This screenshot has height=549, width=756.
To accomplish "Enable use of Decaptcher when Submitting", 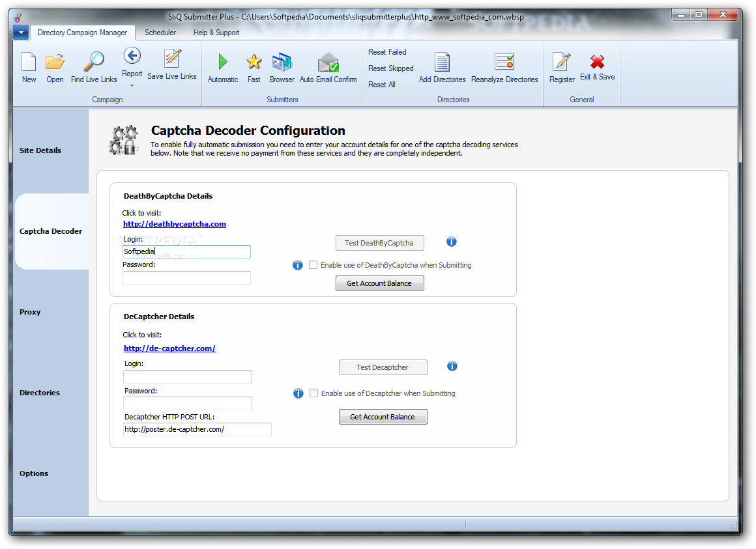I will 314,393.
